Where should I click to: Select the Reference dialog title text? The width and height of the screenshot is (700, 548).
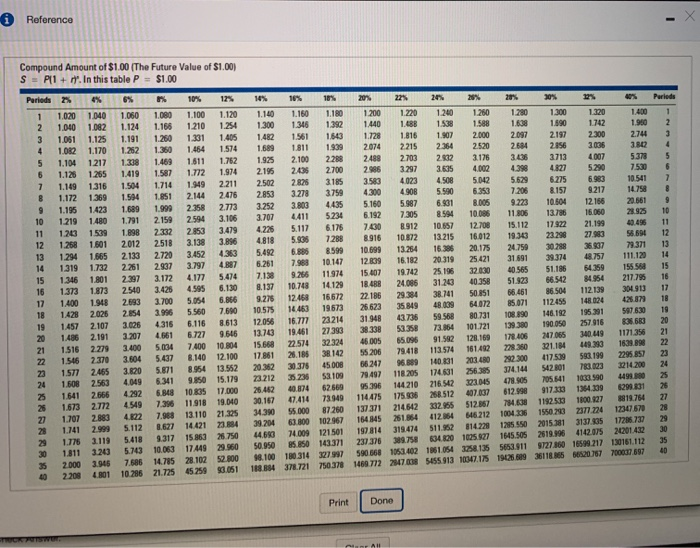click(50, 20)
